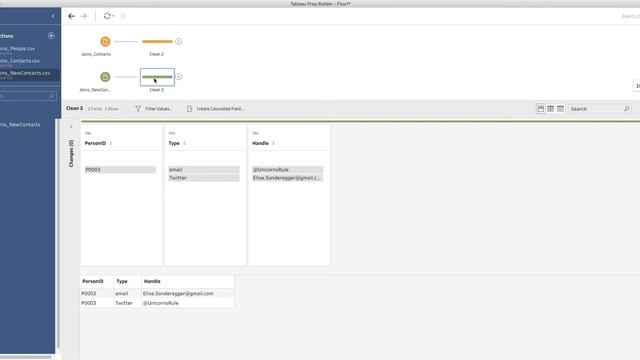
Task: Select the P0003 value bar in PersonID
Action: (120, 169)
